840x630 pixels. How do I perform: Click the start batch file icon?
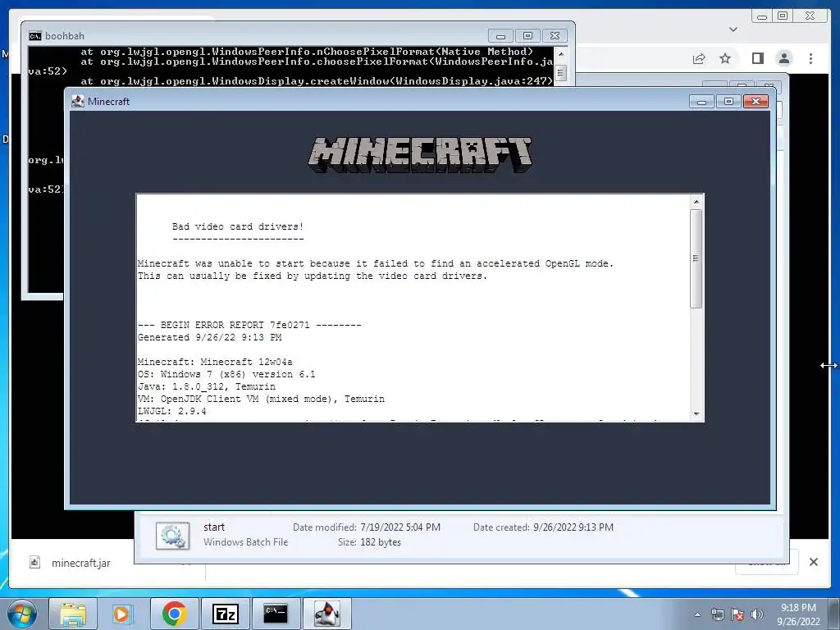(172, 535)
